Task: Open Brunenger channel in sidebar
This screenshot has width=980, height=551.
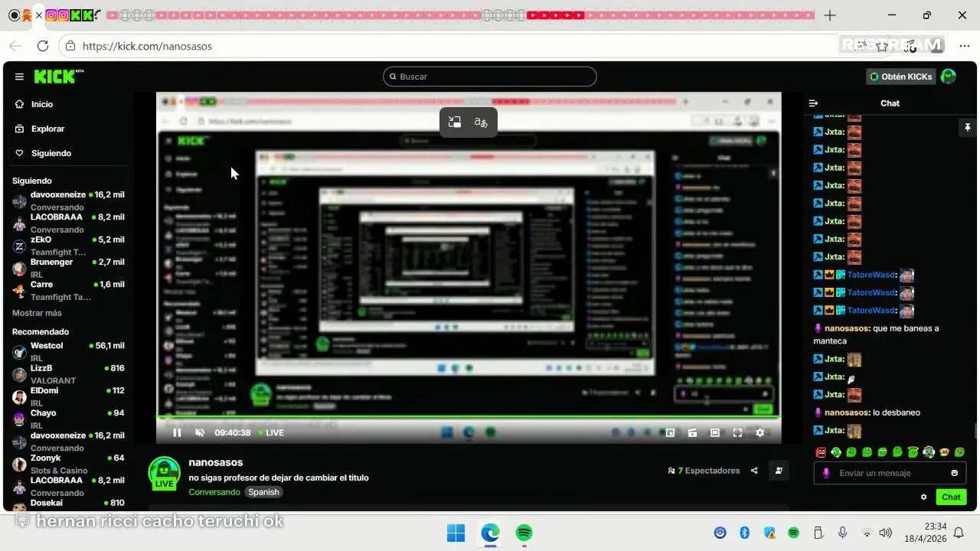Action: [68, 268]
